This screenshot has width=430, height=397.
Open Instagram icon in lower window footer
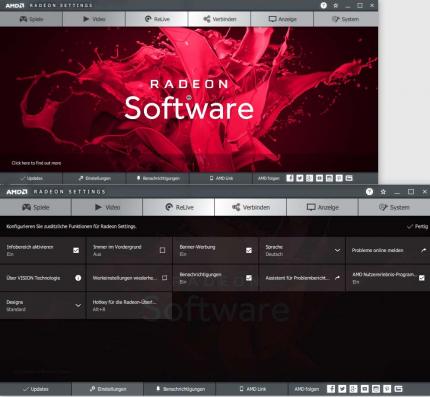click(376, 389)
